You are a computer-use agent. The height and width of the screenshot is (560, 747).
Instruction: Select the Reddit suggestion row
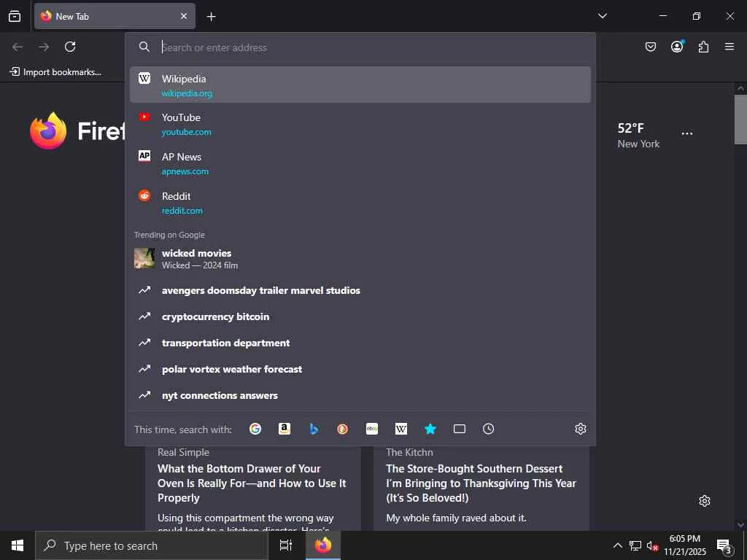click(x=360, y=203)
